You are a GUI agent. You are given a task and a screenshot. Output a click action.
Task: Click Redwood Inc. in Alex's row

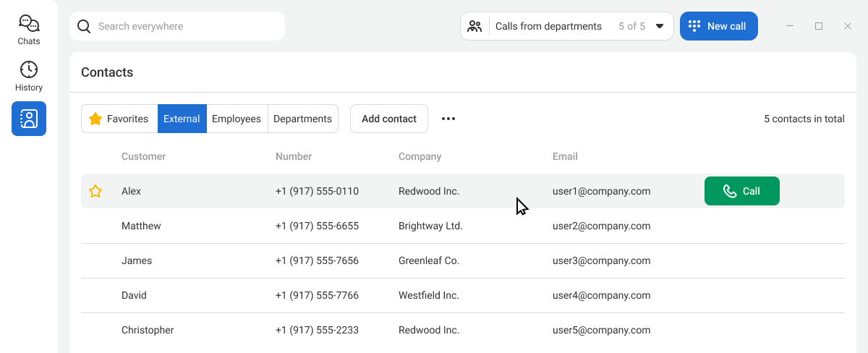(x=429, y=191)
